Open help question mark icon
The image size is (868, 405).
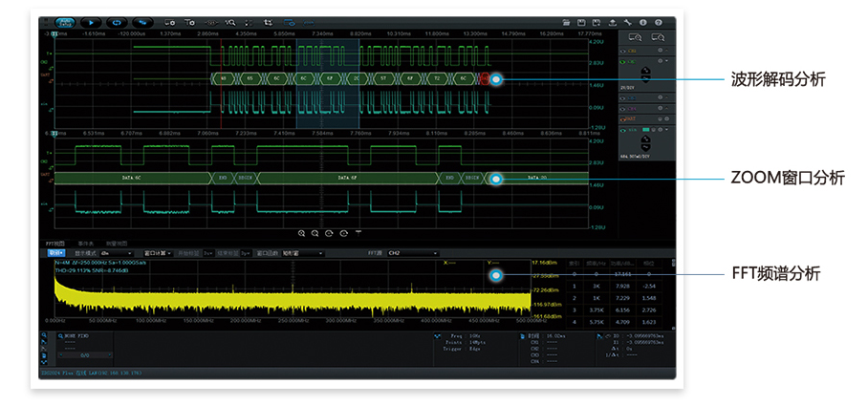coord(659,23)
